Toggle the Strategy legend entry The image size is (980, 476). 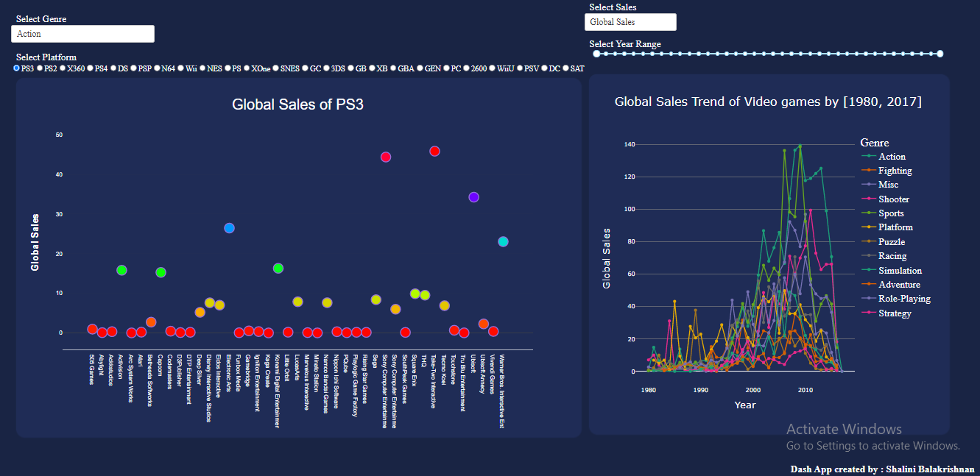tap(893, 312)
